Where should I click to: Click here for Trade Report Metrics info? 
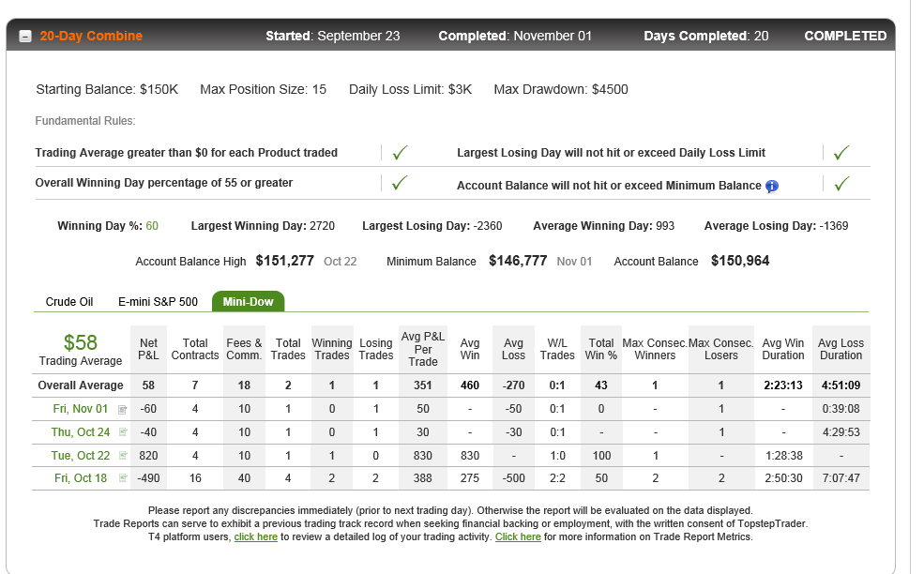(x=518, y=536)
